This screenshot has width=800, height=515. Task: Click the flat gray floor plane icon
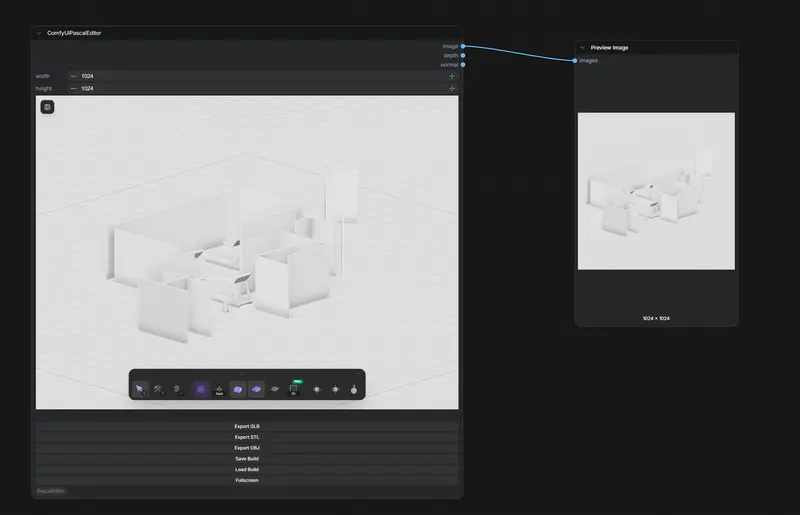pyautogui.click(x=275, y=388)
